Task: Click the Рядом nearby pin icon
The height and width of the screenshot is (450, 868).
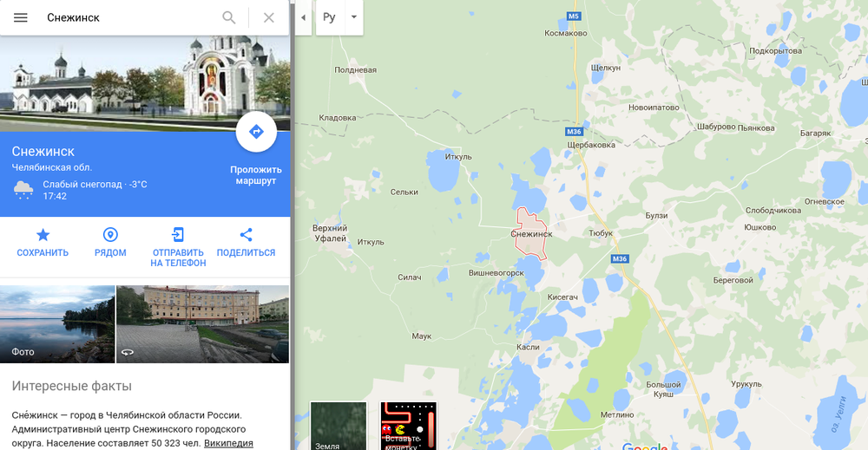Action: coord(110,235)
